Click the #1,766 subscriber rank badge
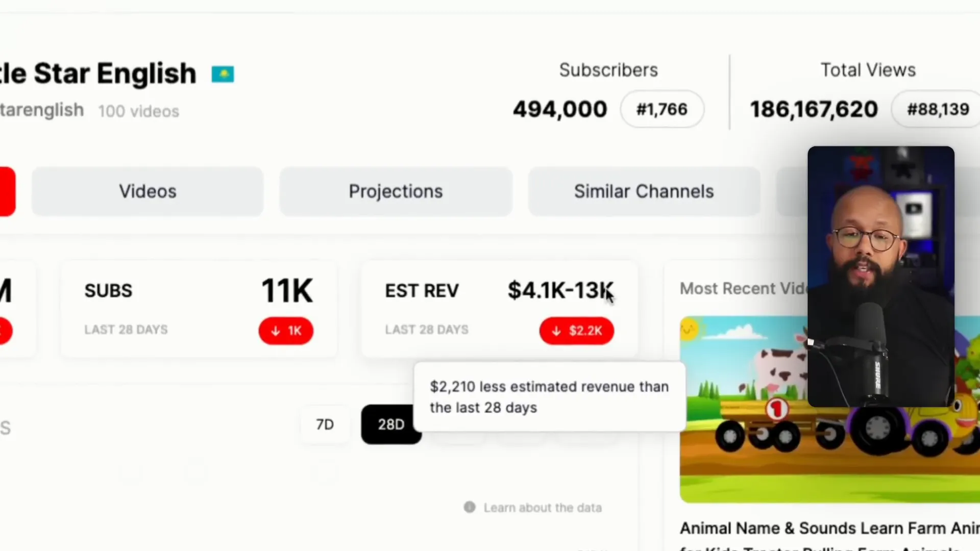The height and width of the screenshot is (551, 980). pos(661,109)
